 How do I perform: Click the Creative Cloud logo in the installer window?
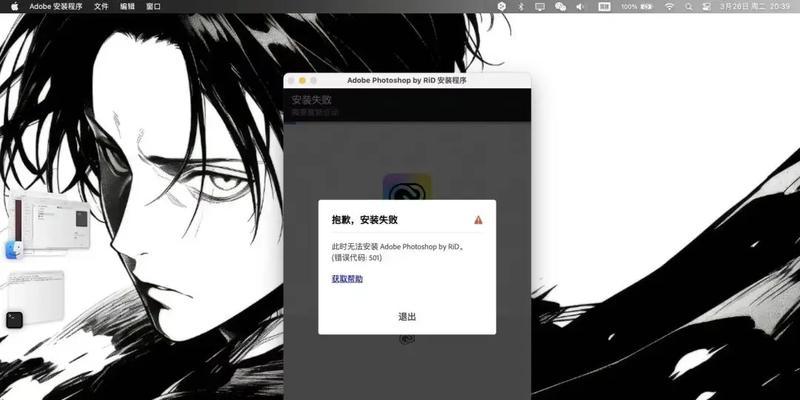[407, 187]
